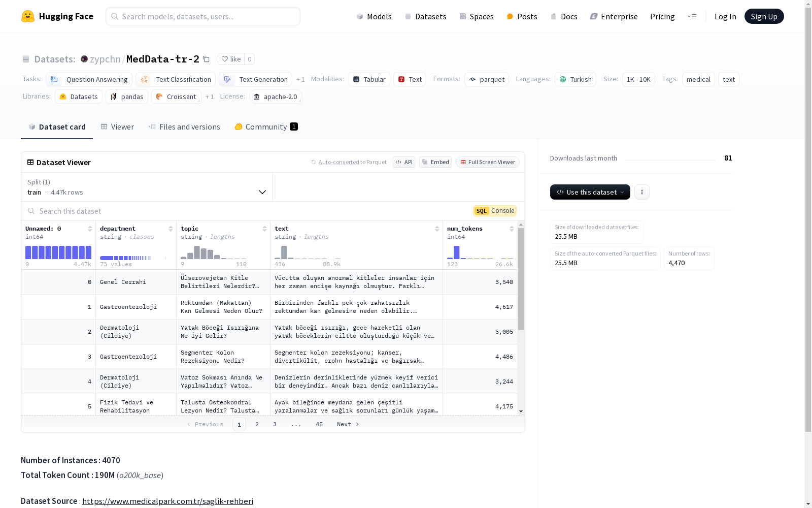Sort the num_tokens column
812x508 pixels.
point(512,229)
